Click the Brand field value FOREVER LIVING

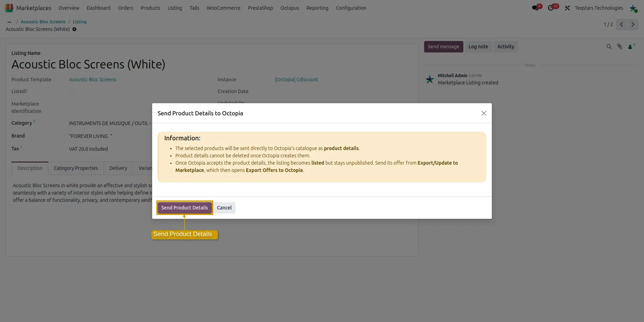(x=91, y=136)
